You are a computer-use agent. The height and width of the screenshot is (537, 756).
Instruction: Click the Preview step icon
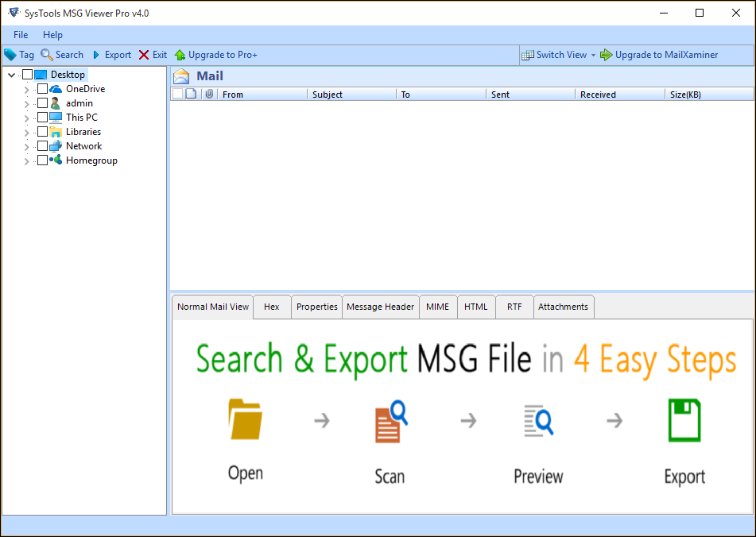click(x=538, y=421)
